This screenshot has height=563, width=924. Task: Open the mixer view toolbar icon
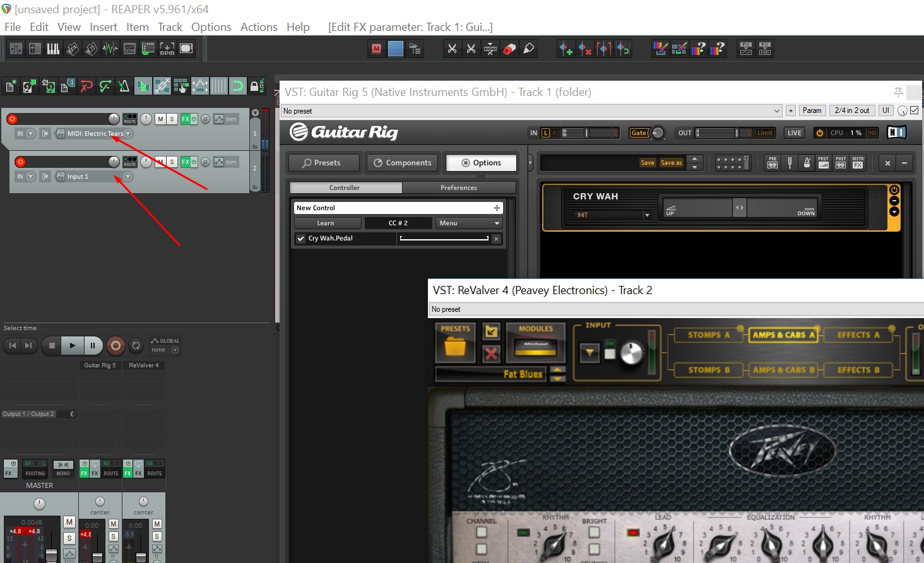[x=16, y=49]
